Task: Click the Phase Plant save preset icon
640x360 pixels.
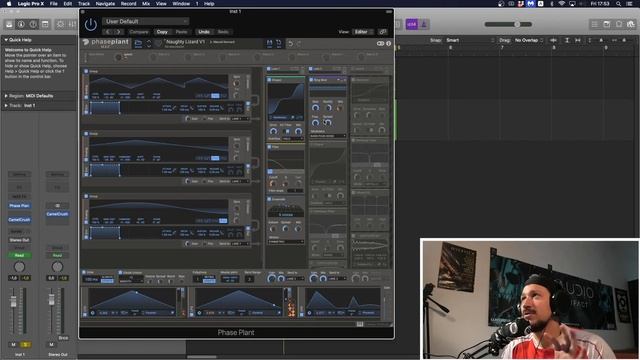Action: (269, 42)
